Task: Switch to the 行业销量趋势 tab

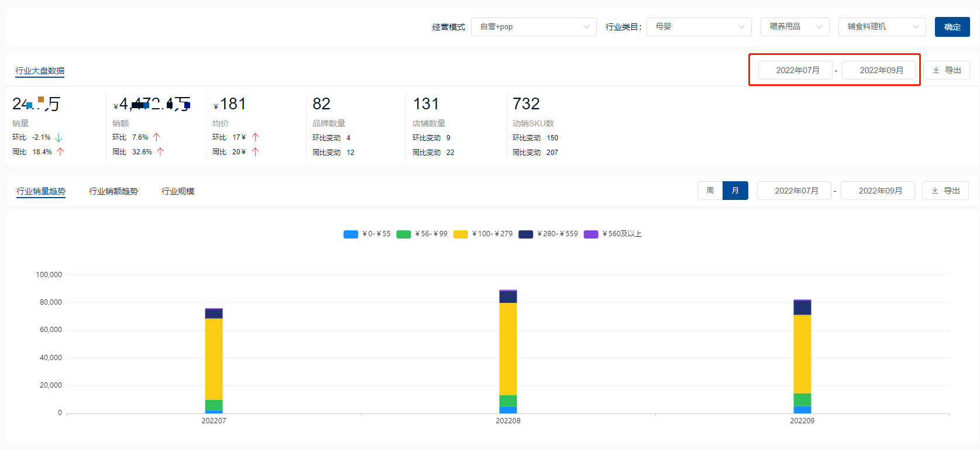Action: coord(41,191)
